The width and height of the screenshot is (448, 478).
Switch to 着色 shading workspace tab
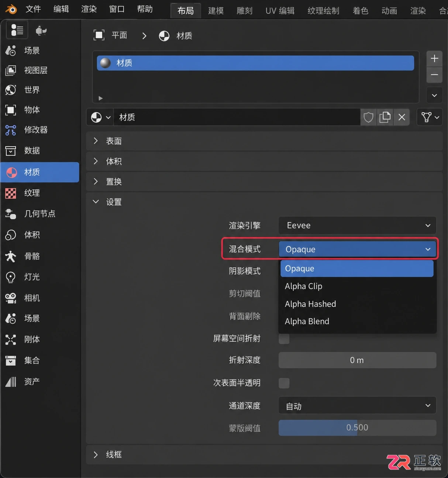click(x=361, y=11)
